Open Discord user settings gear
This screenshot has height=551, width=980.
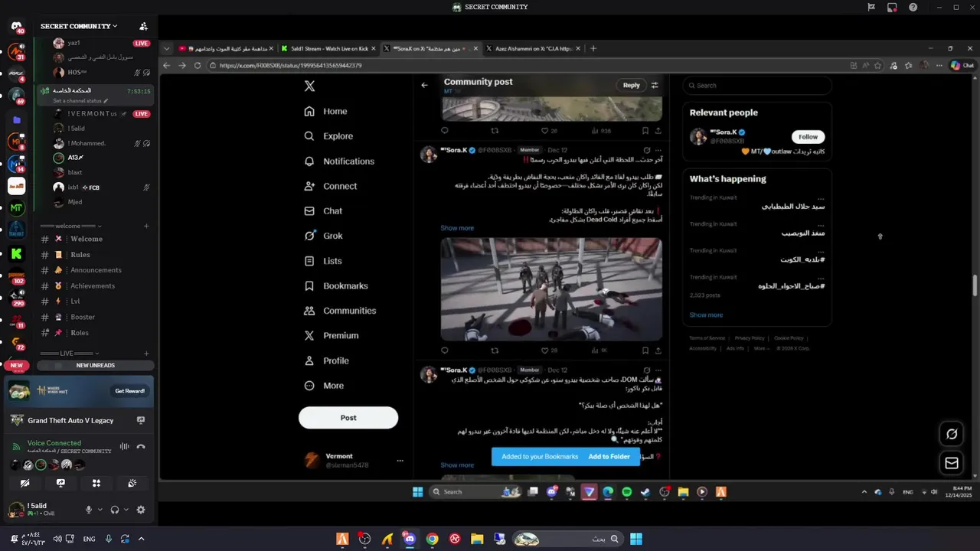(141, 510)
